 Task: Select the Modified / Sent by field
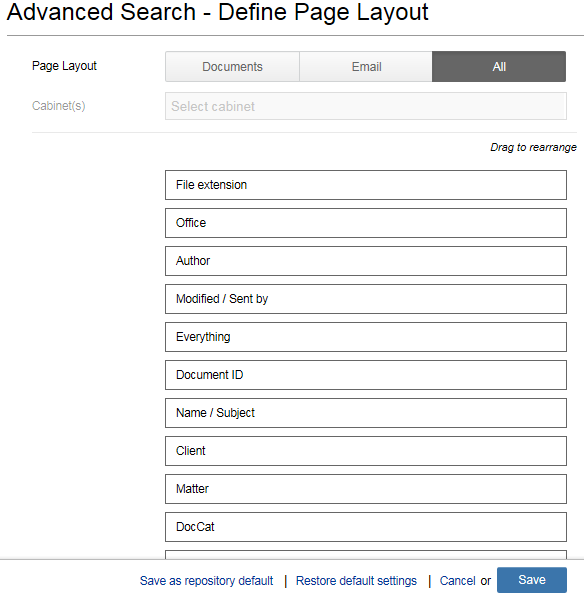366,299
